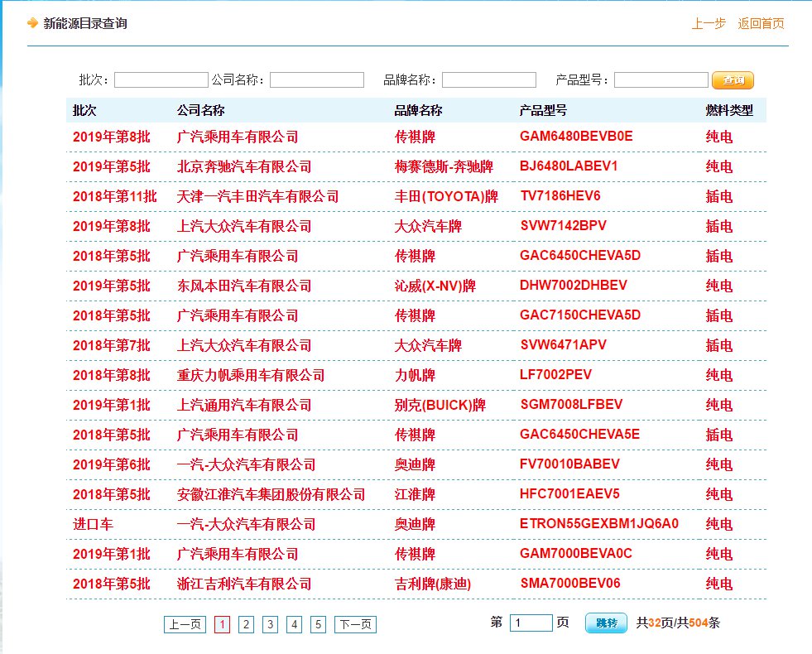Select the ETRON55GEXBM1JQ6A0 product model
The image size is (812, 654).
point(598,524)
